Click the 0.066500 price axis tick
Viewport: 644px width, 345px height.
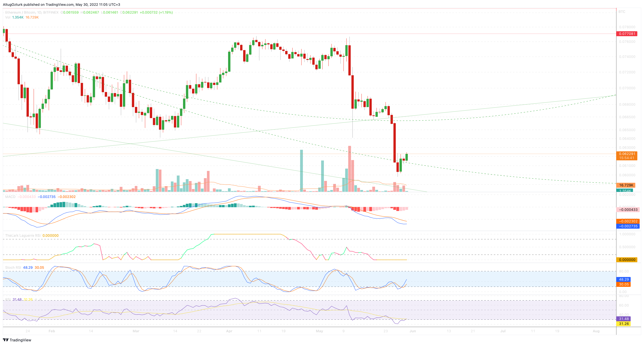[627, 117]
